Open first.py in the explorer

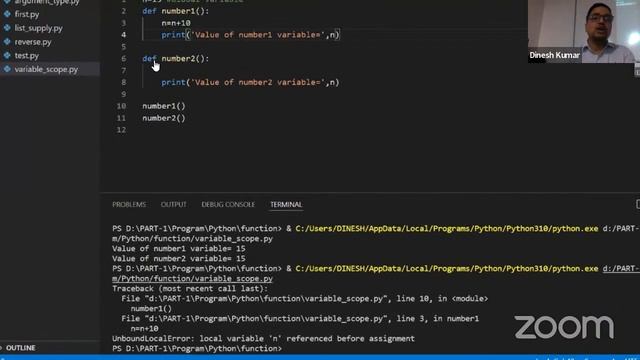point(27,14)
